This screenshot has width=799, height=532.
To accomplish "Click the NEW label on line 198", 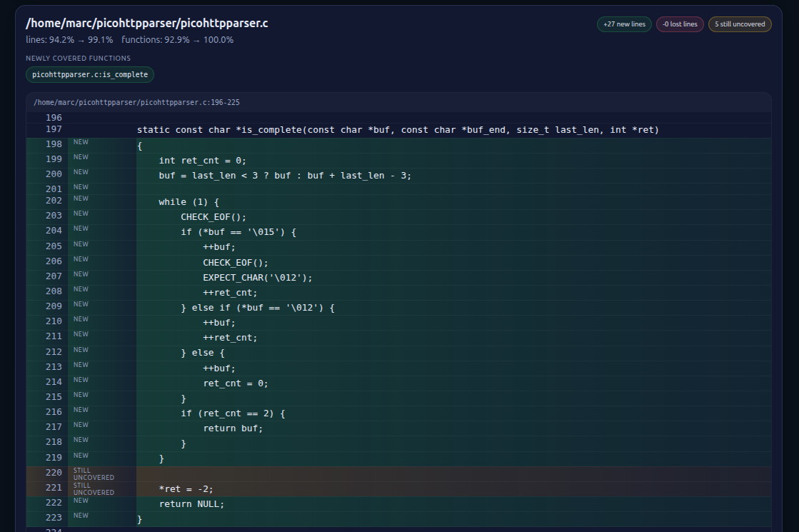I will pyautogui.click(x=81, y=141).
